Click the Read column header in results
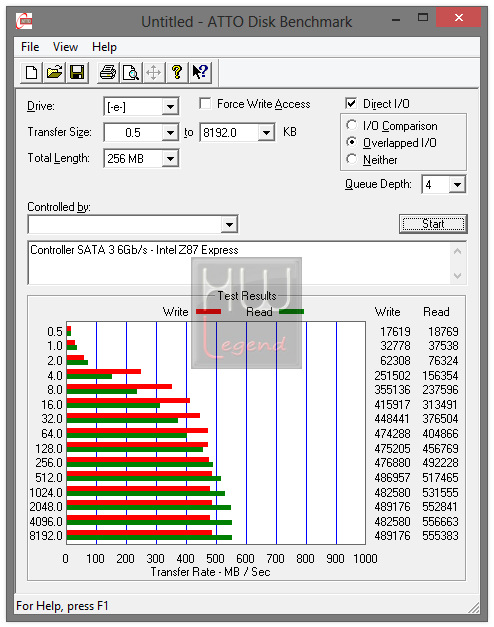 (x=436, y=312)
